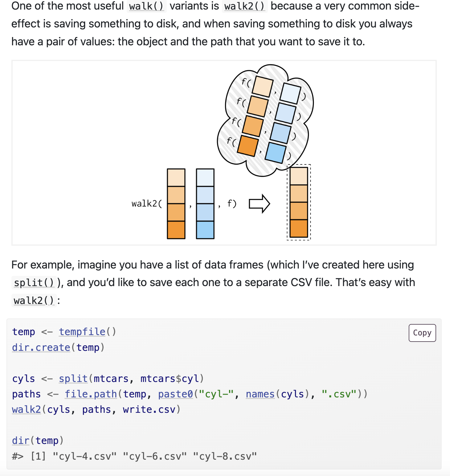Open the walk() link in the first paragraph
This screenshot has height=476, width=450.
(146, 6)
